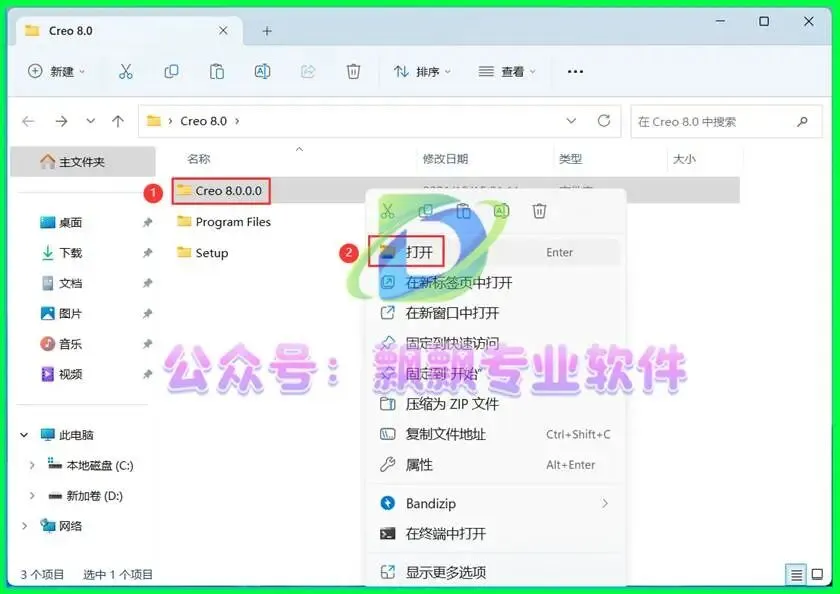Viewport: 840px width, 594px height.
Task: Choose 在新标签页中打开 in context menu
Action: pos(496,282)
